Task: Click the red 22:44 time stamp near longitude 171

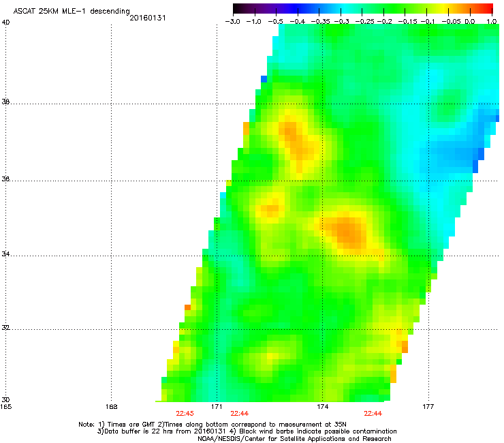Action: point(240,414)
